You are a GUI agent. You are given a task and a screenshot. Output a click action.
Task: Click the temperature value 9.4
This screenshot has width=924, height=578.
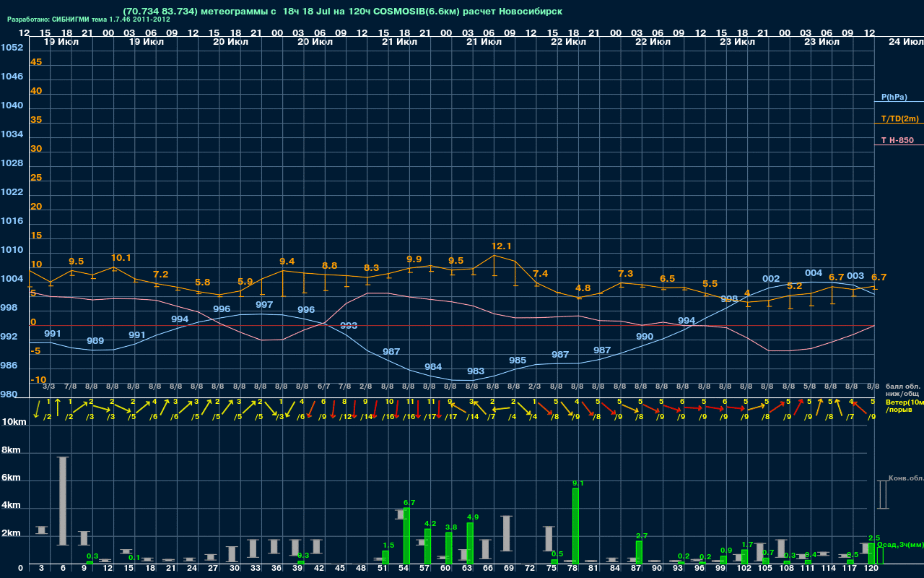[x=287, y=262]
